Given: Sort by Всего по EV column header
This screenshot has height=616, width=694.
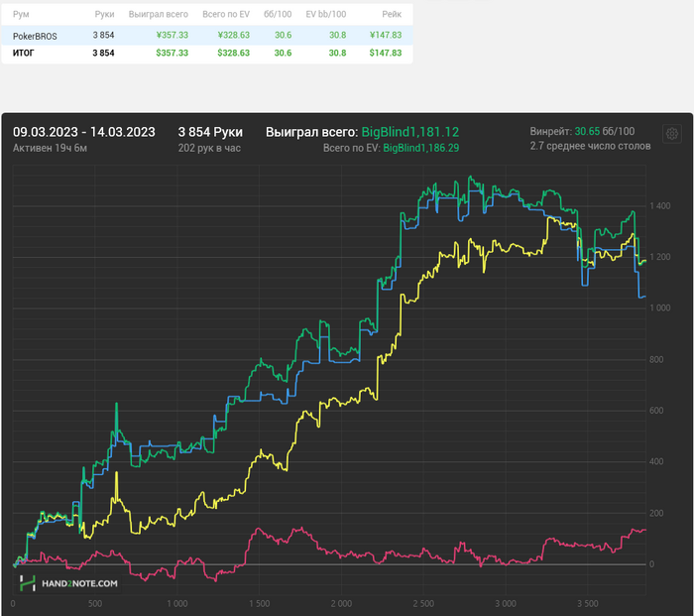Looking at the screenshot, I should pos(226,14).
